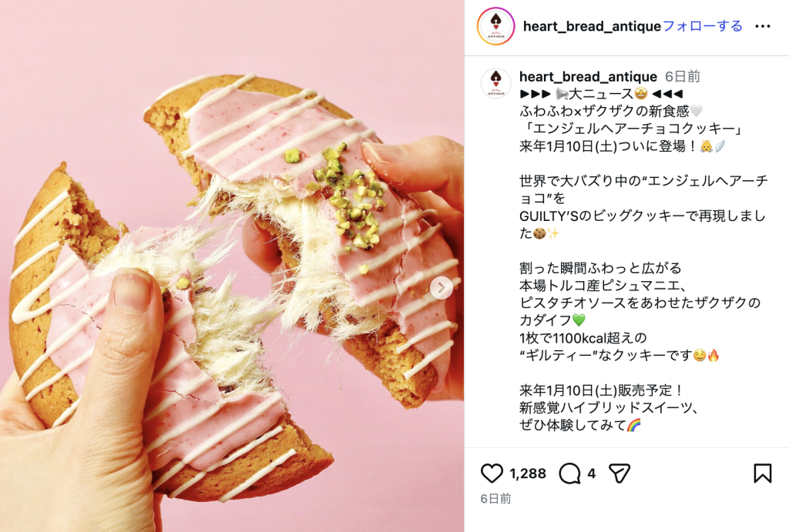Click the 大ニュース headline line in the caption
Viewport: 789px width, 532px height.
point(601,93)
